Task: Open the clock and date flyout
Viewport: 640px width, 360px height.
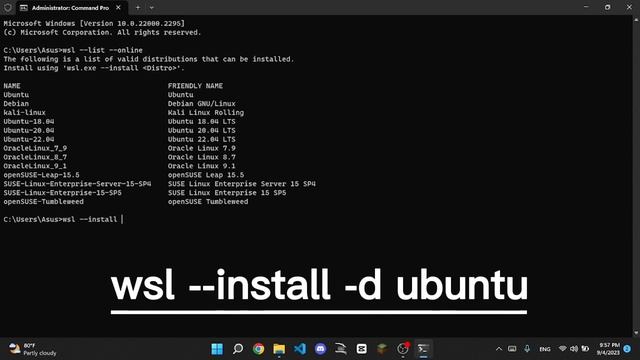Action: tap(608, 349)
